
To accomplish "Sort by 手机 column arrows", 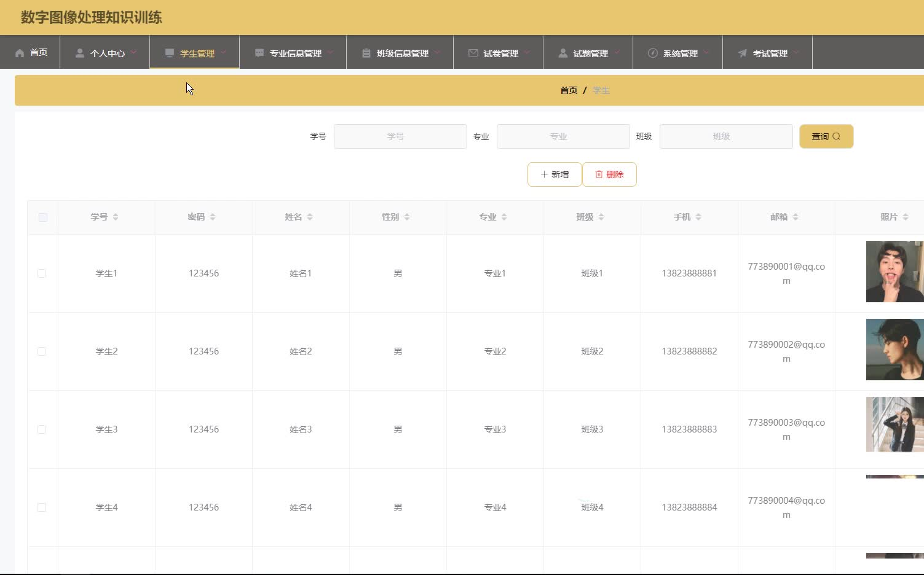I will pos(698,217).
